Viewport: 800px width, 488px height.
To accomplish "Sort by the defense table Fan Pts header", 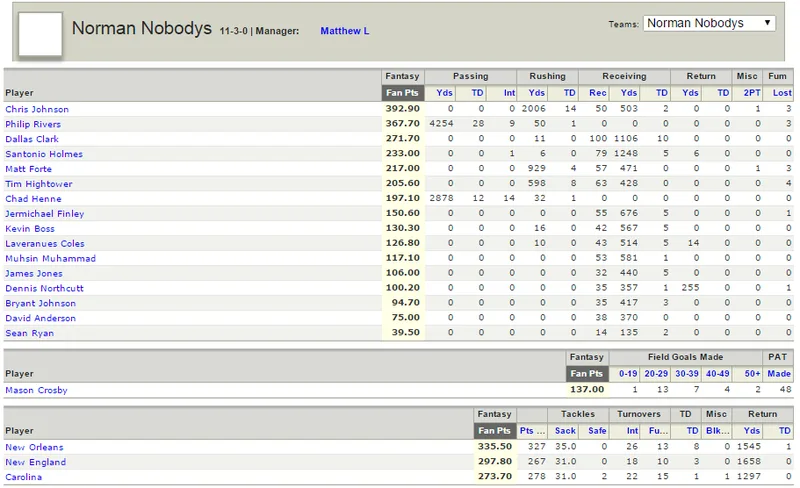I will pyautogui.click(x=494, y=431).
